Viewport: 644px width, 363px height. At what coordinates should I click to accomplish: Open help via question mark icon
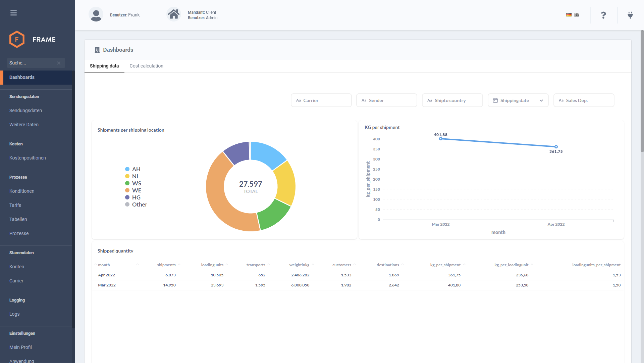click(603, 15)
